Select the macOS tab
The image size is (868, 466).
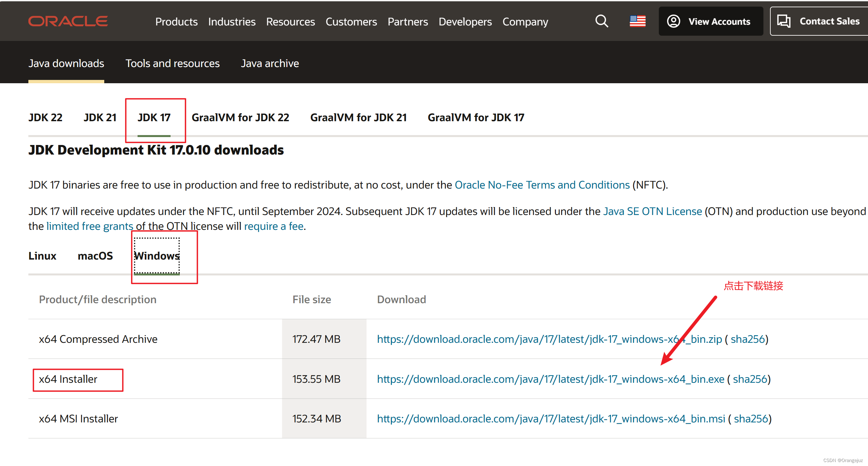tap(95, 256)
